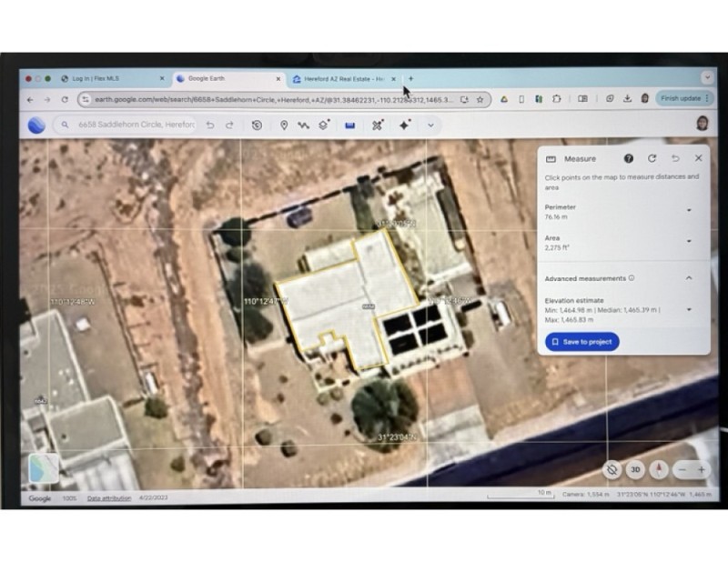Image resolution: width=728 pixels, height=562 pixels.
Task: Click the Measure ruler icon on toolbar
Action: (x=349, y=126)
